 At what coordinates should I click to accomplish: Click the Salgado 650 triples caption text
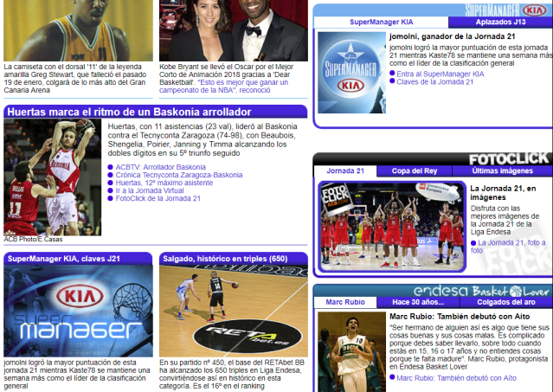point(232,374)
